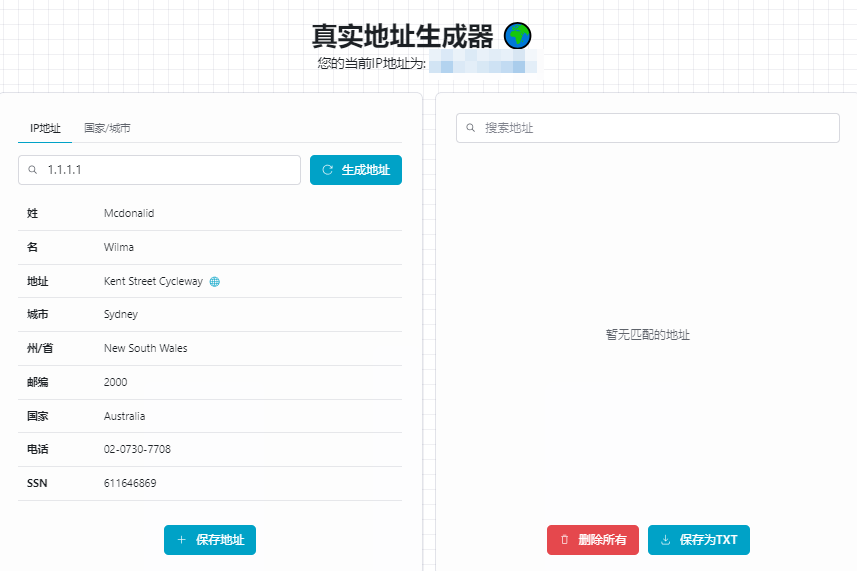Click the earth emoji in the page title
This screenshot has width=857, height=571.
[518, 36]
